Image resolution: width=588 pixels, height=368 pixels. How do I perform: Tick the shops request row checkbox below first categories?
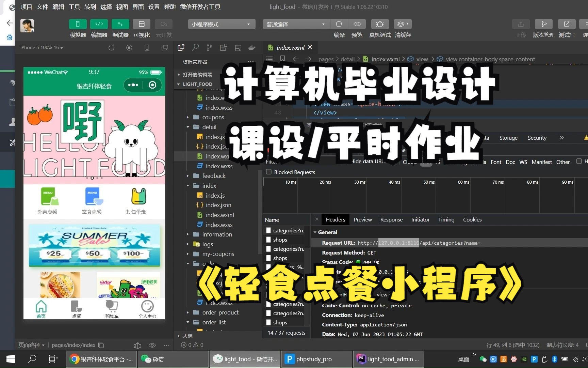coord(268,240)
